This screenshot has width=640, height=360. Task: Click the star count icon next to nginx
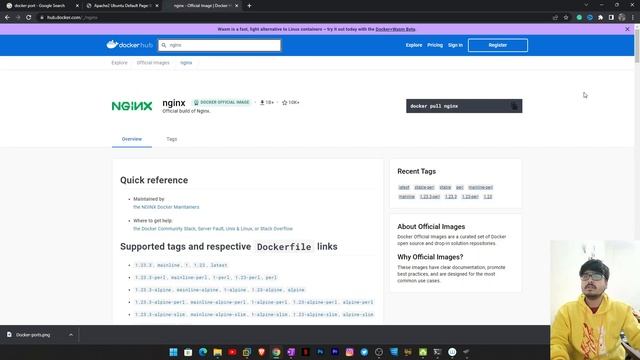click(x=284, y=102)
